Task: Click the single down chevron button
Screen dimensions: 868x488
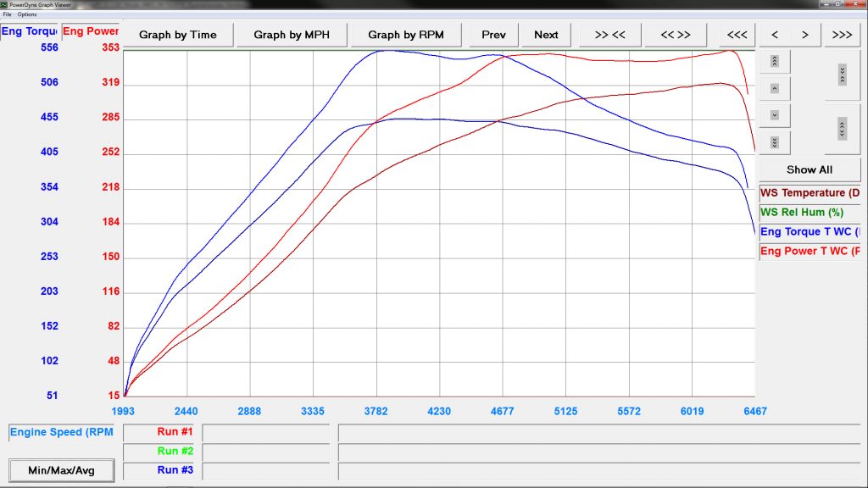Action: tap(775, 115)
